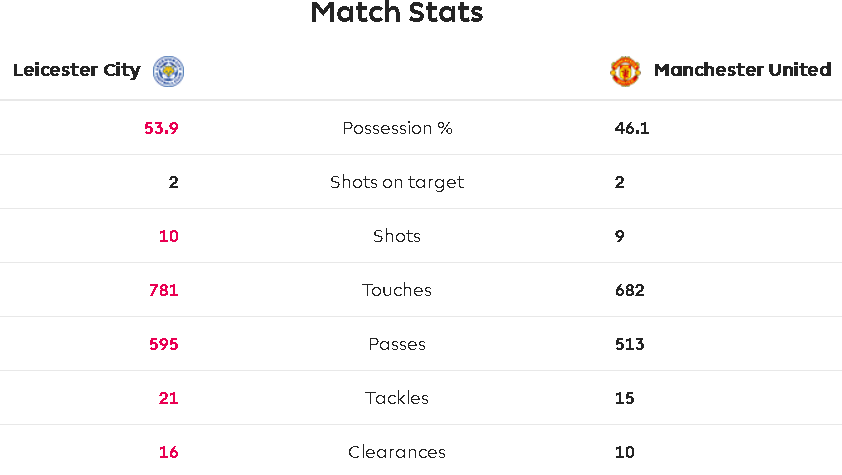Select the Passes stat label
Screen dimensions: 842x475
click(x=397, y=344)
